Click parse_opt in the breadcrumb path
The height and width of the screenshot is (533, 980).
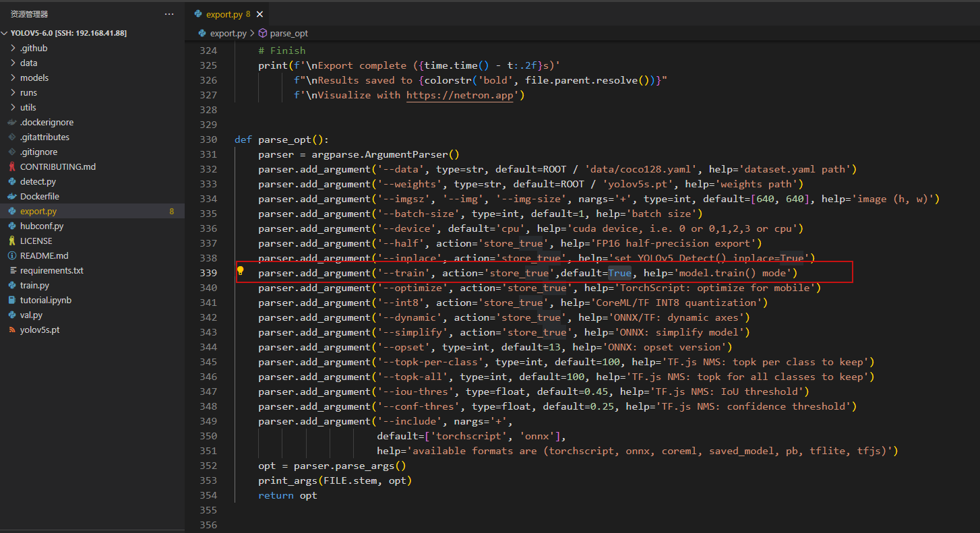(x=288, y=33)
